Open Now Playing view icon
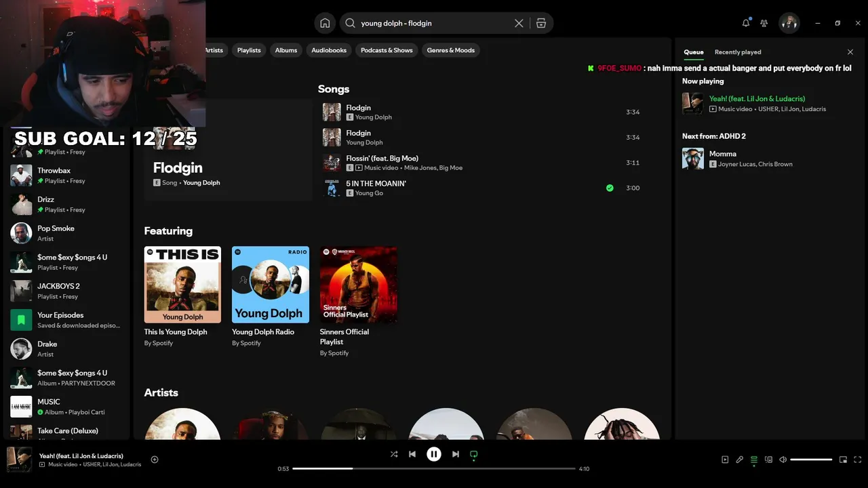 [x=725, y=460]
